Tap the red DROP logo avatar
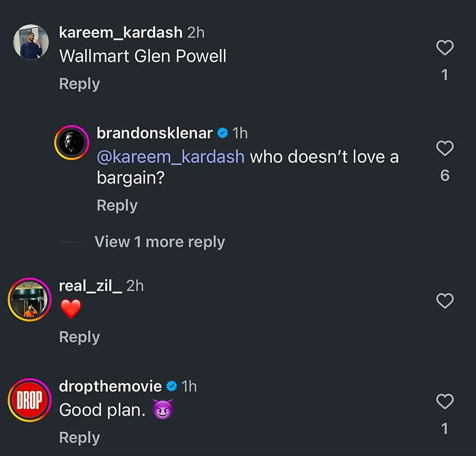The image size is (476, 456). click(x=30, y=400)
